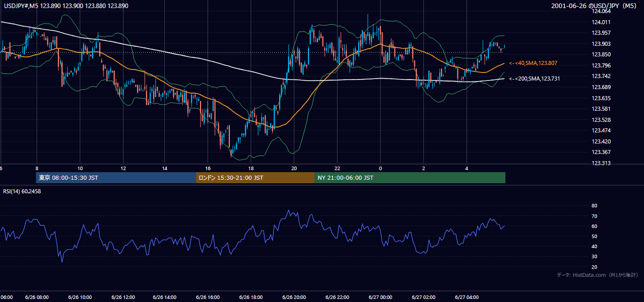644x302 pixels.
Task: Click bottom time label 6/26 12:00
Action: [x=123, y=297]
